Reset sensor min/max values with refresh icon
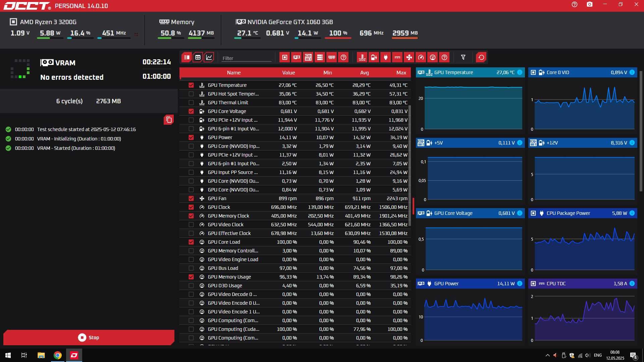The height and width of the screenshot is (362, 644). [x=481, y=57]
